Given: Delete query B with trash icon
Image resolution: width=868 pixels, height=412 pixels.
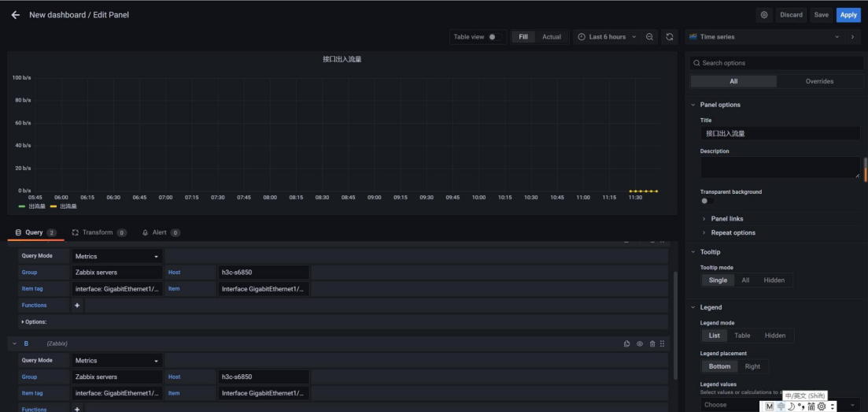Looking at the screenshot, I should click(652, 343).
